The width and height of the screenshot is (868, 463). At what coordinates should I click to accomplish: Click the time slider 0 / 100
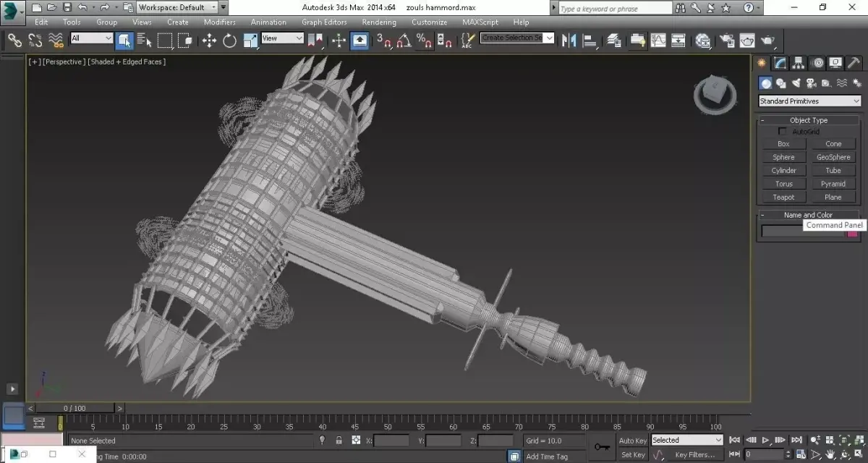pos(75,408)
